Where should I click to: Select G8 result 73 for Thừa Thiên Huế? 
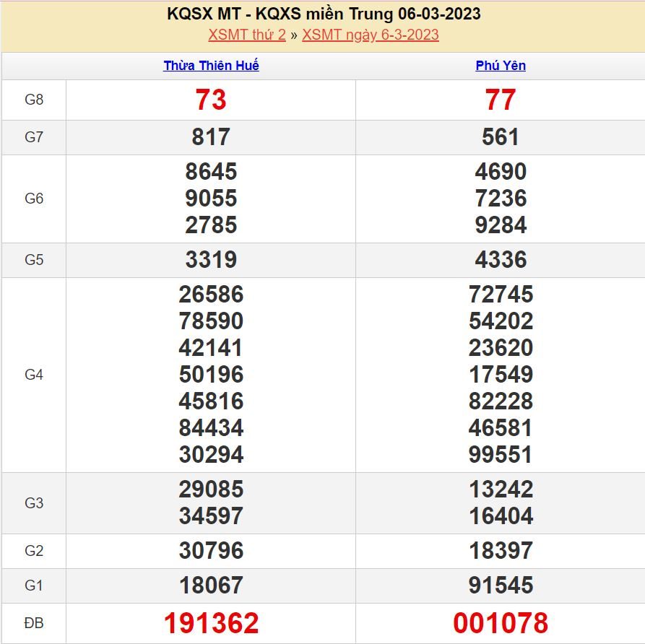tap(211, 100)
